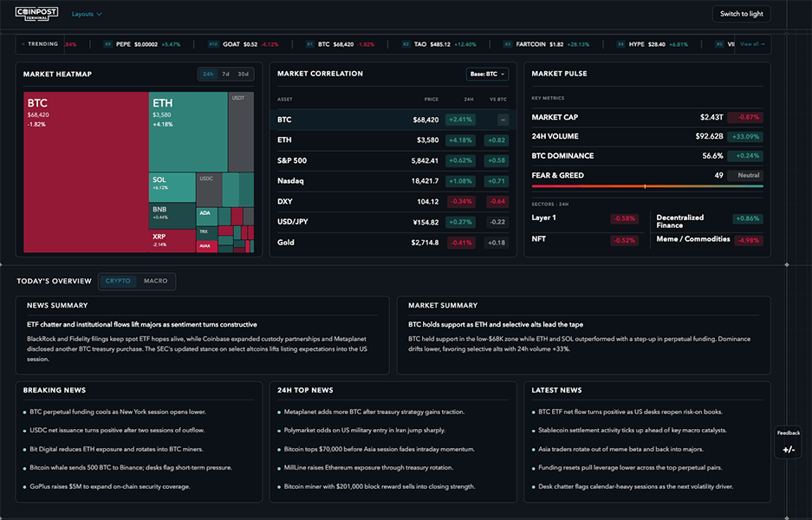Image resolution: width=812 pixels, height=520 pixels.
Task: Click 24H Volume $92.62B metric
Action: 646,136
